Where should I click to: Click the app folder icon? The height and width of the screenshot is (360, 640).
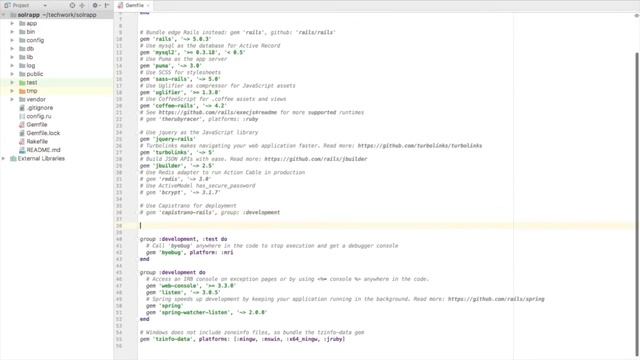pos(22,23)
